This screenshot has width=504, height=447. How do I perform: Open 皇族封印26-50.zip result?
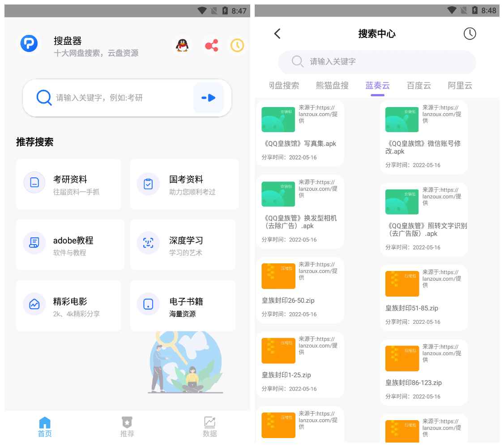click(300, 290)
